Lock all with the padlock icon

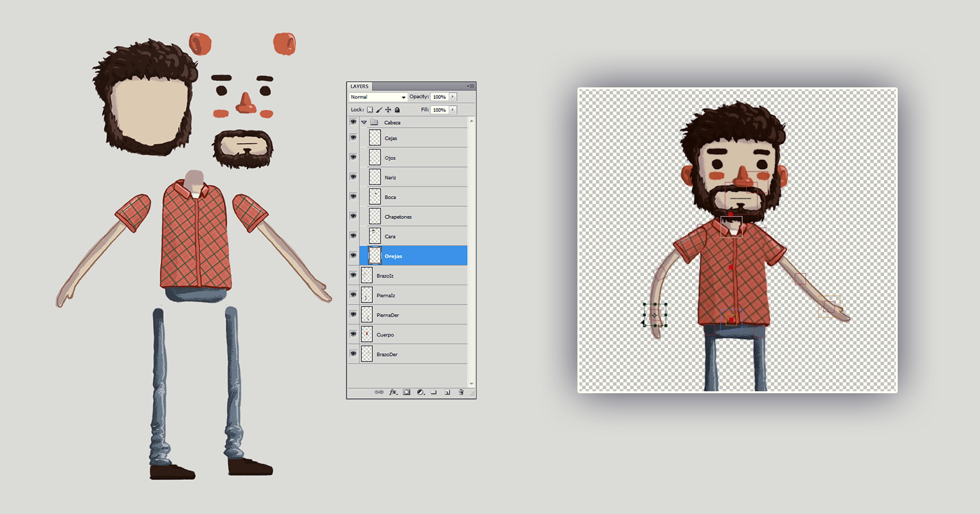pos(397,109)
